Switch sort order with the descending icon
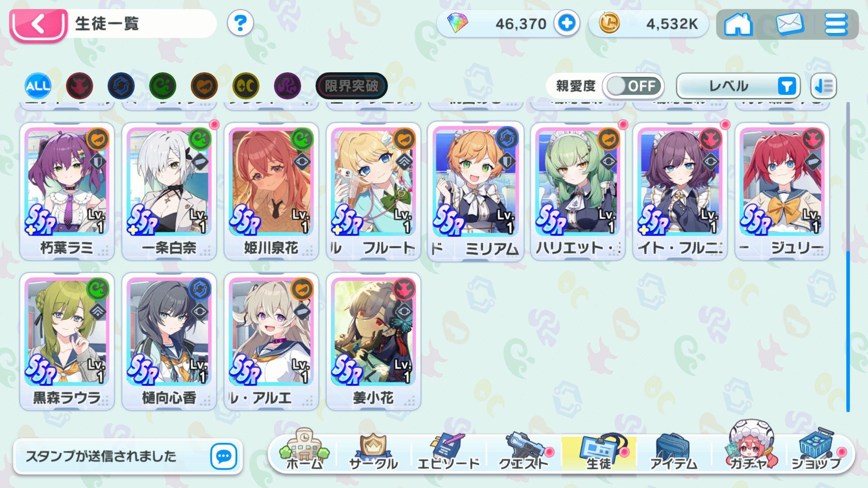 tap(824, 86)
